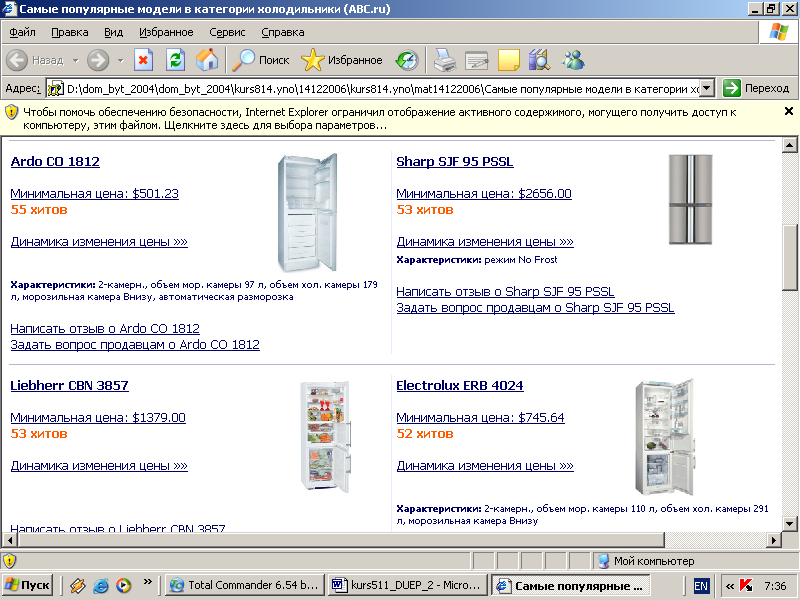Screen dimensions: 800x600
Task: Click the Ardo refrigerator thumbnail image
Action: 307,213
